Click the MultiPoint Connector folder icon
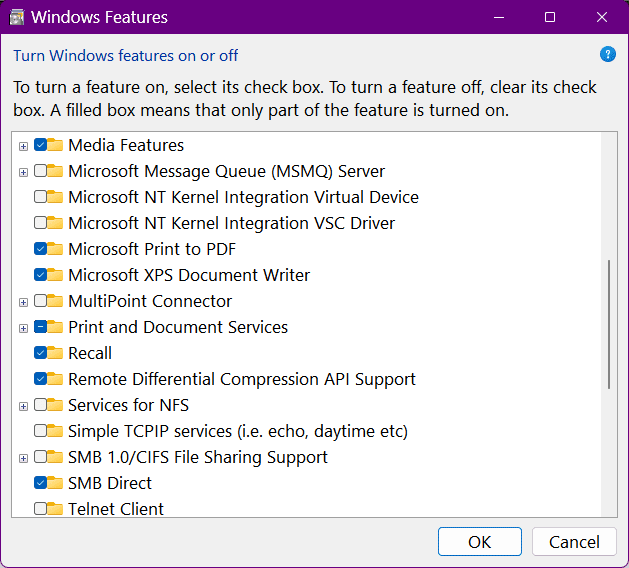This screenshot has height=568, width=629. (x=55, y=301)
